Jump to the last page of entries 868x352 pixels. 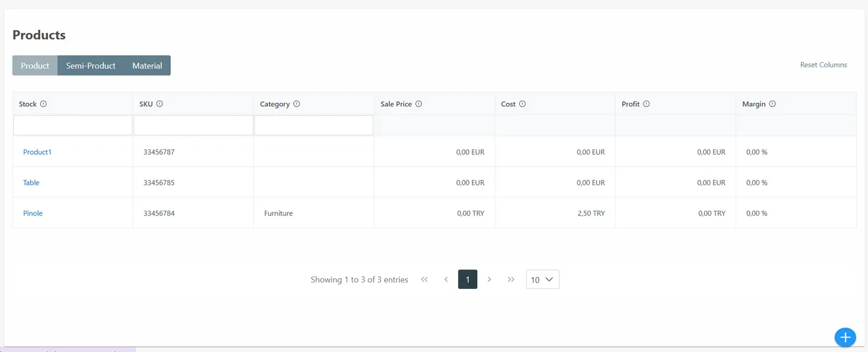click(511, 279)
